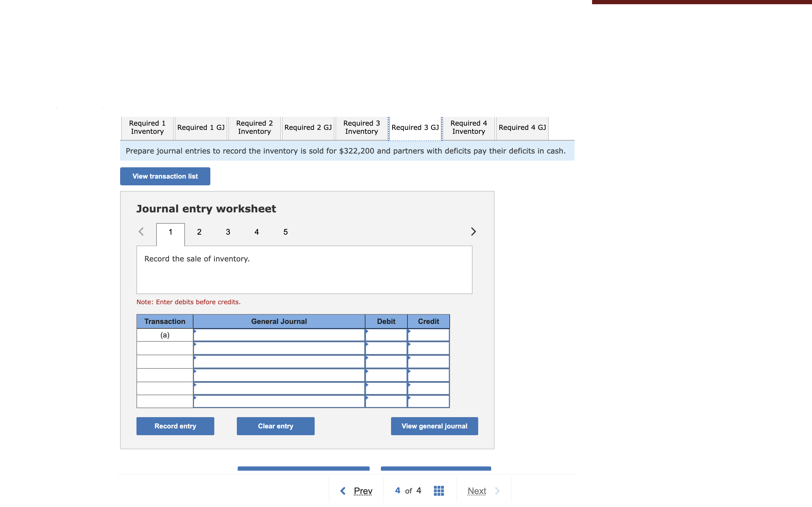Viewport: 812px width, 507px height.
Task: Click the previous journal entry arrow
Action: pos(141,232)
